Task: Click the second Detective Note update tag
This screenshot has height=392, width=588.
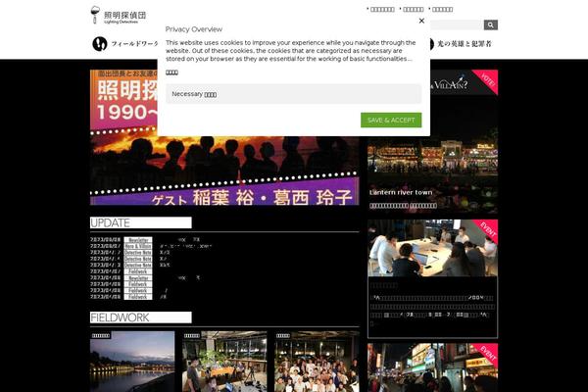Action: click(138, 259)
